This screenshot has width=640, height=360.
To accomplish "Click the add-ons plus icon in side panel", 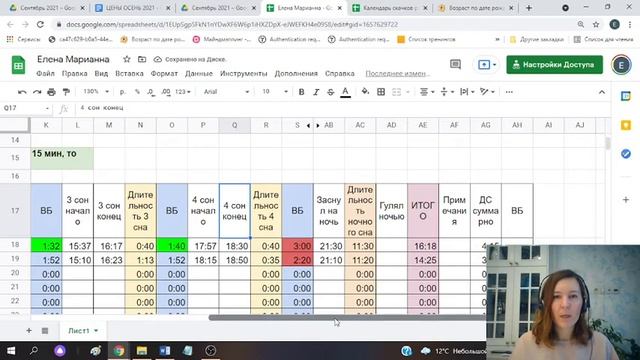I will 626,200.
